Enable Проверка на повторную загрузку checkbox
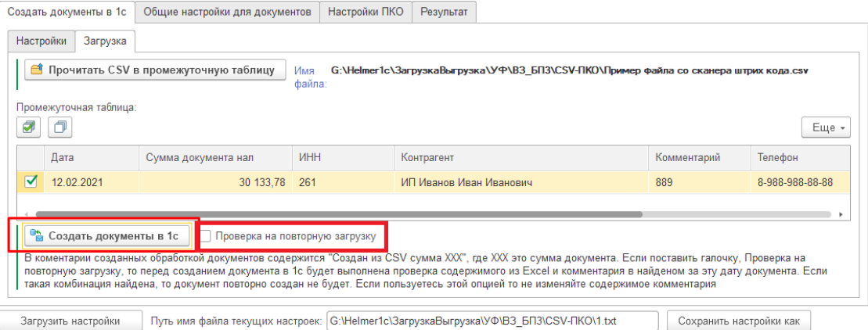This screenshot has height=330, width=868. [x=205, y=236]
